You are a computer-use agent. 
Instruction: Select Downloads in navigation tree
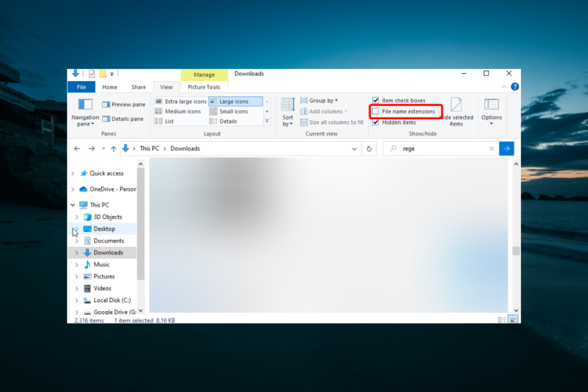[x=108, y=252]
